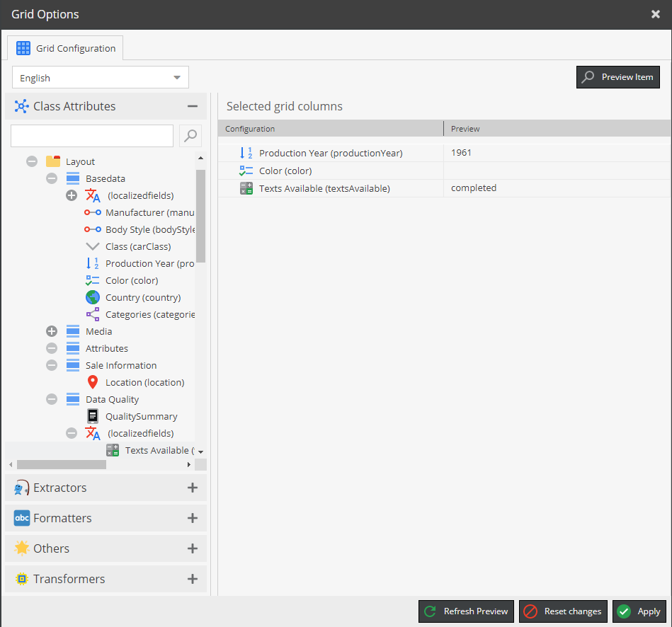Image resolution: width=672 pixels, height=627 pixels.
Task: Collapse the Attributes tree node
Action: click(x=52, y=348)
